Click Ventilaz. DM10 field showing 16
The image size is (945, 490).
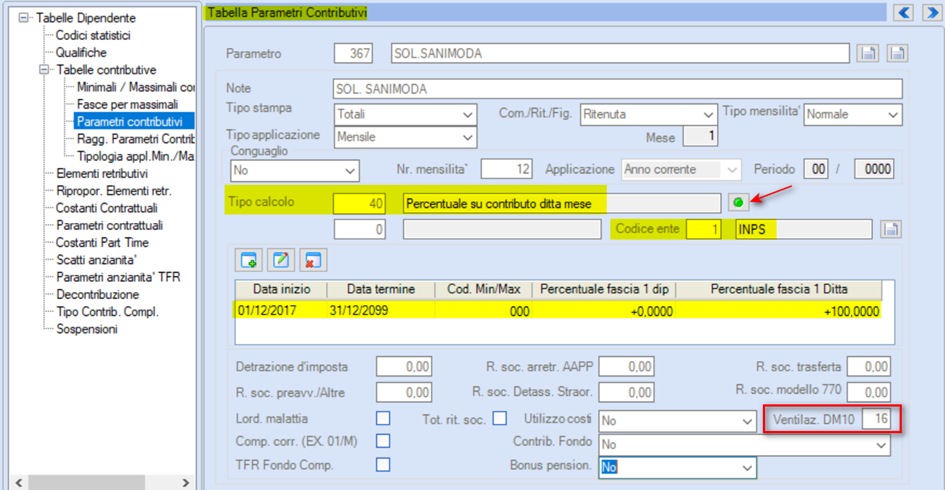(876, 419)
